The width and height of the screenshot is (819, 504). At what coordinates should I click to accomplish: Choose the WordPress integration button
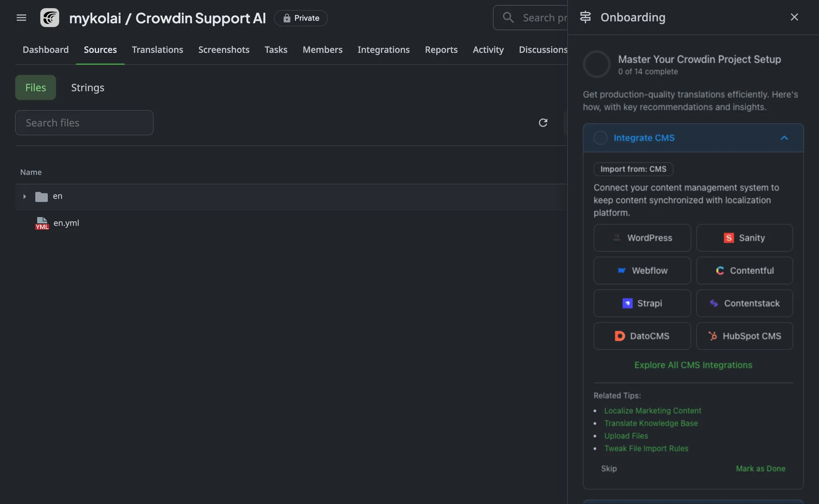(642, 238)
